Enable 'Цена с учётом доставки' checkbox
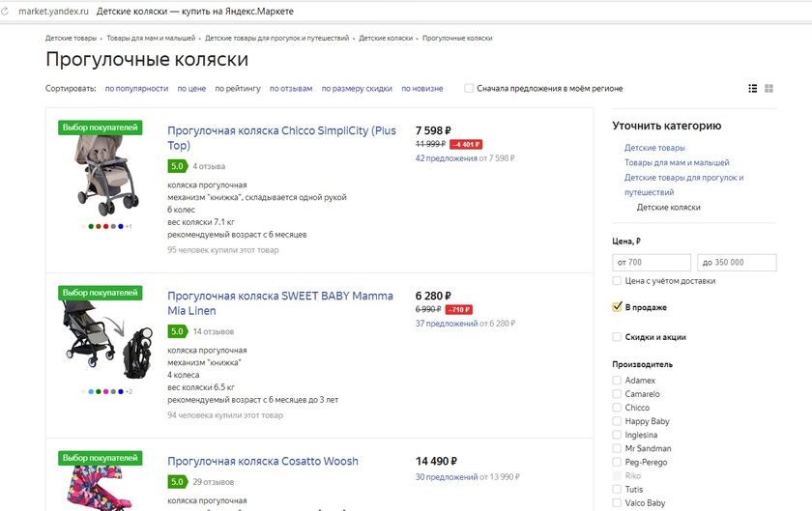 pos(617,280)
